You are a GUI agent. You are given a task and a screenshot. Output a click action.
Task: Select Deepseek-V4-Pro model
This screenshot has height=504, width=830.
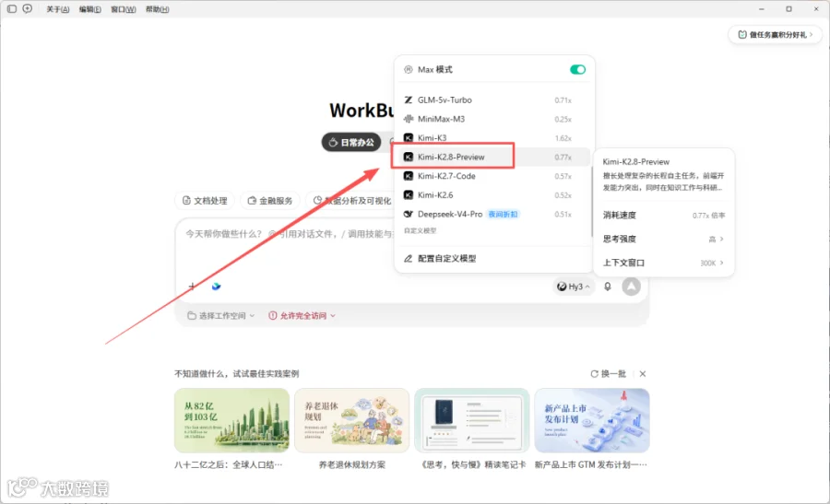(x=492, y=214)
